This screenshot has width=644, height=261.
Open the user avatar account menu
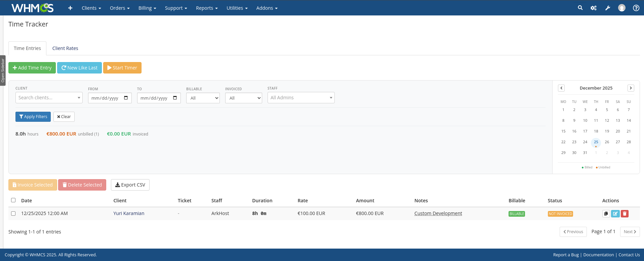pyautogui.click(x=622, y=8)
